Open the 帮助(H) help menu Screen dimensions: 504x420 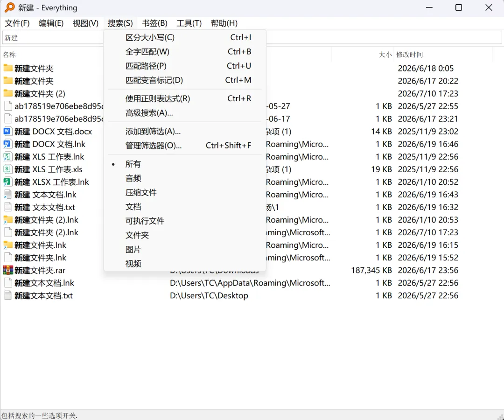pyautogui.click(x=224, y=23)
